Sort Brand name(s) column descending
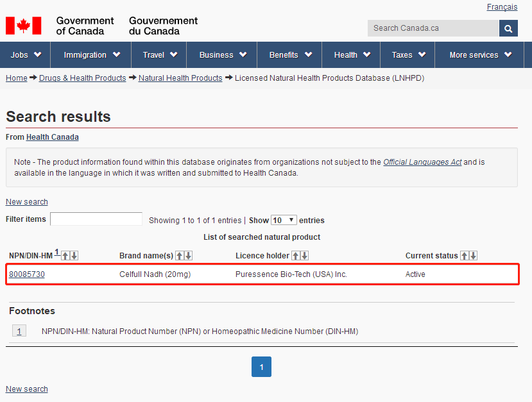Screen dimensions: 532x402 189,256
